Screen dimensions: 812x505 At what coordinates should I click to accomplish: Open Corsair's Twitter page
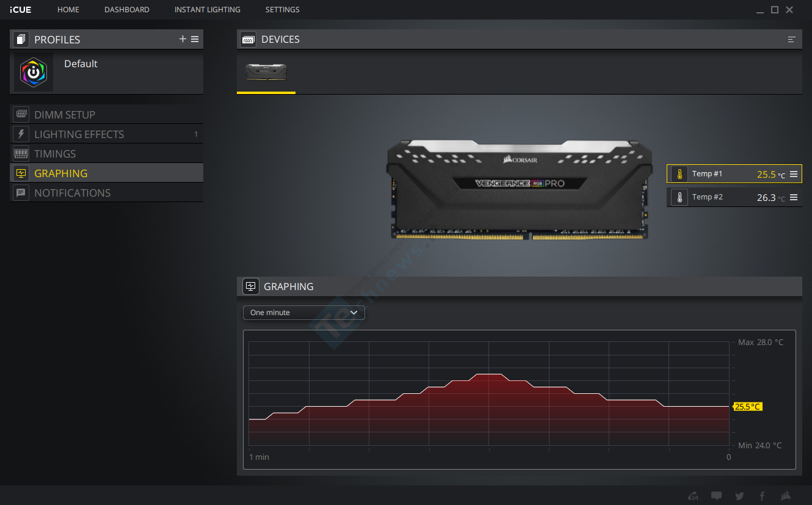(739, 496)
